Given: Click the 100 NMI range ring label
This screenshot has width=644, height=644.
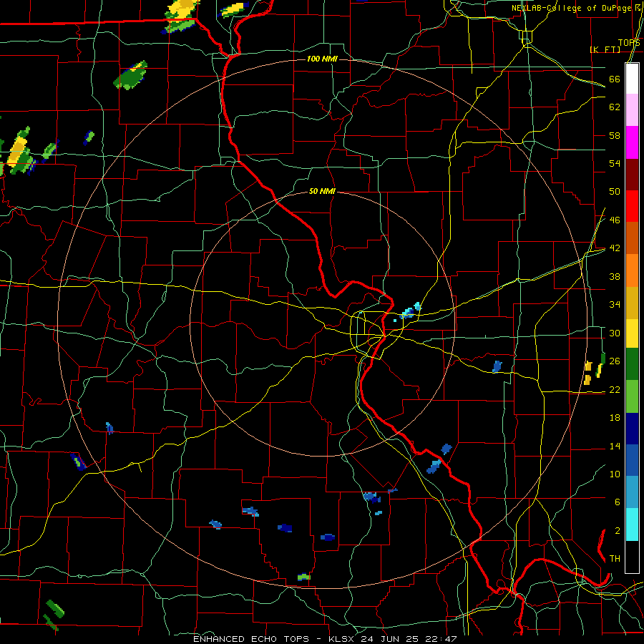Looking at the screenshot, I should tap(323, 59).
